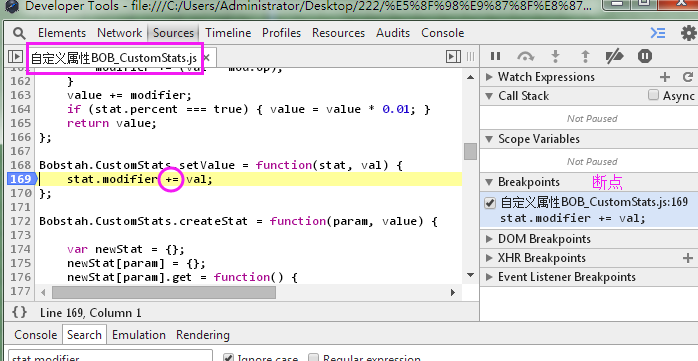Click the editor scroll down arrow
698x361 pixels.
470,276
